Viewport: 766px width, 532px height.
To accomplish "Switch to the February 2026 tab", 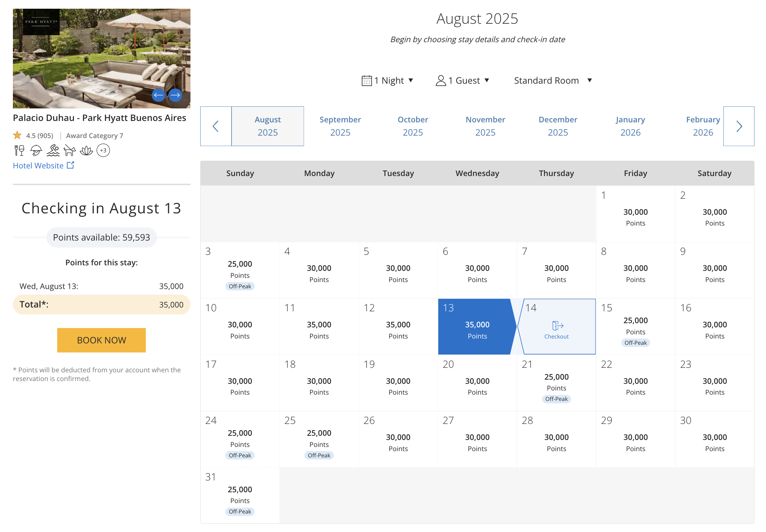I will (703, 126).
